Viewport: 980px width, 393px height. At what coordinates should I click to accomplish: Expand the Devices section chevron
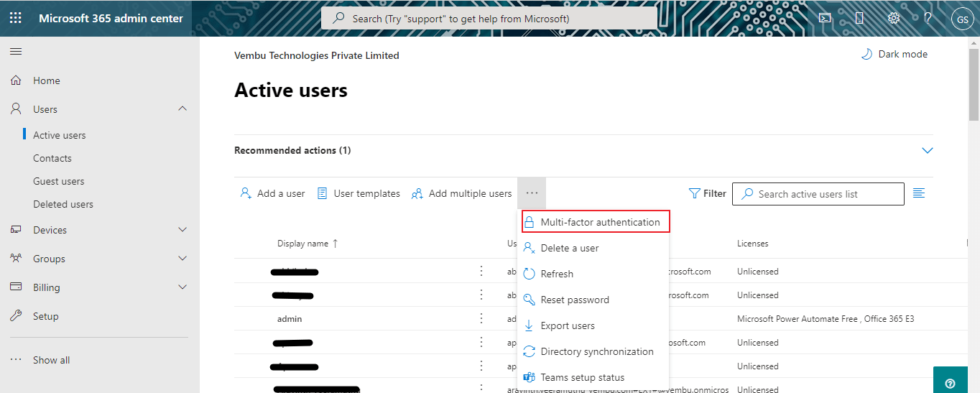182,229
